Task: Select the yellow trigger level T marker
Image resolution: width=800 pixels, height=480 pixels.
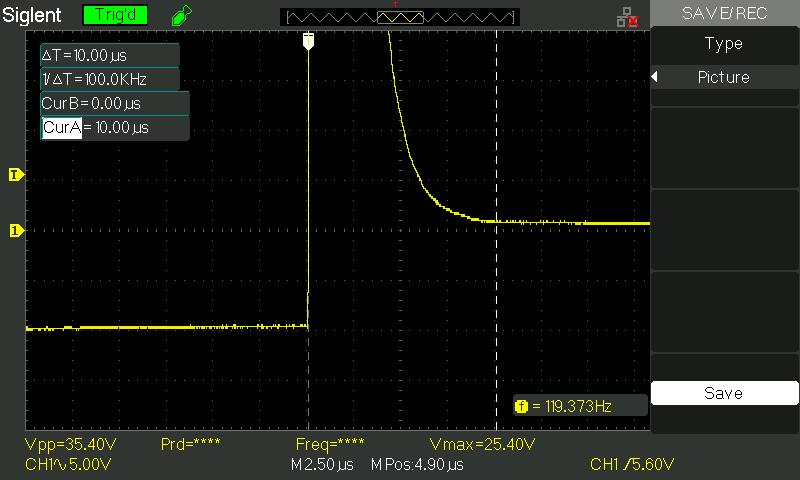Action: coord(15,175)
